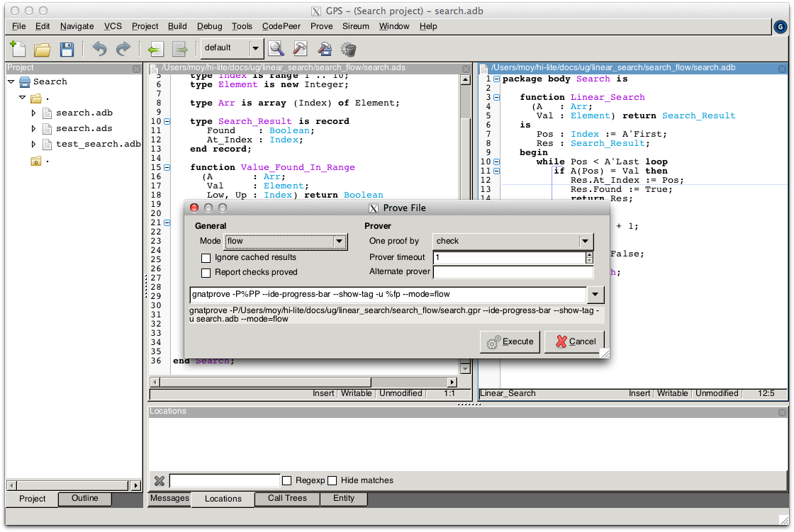
Task: Click the document icon on the search.adb editor title
Action: [484, 68]
